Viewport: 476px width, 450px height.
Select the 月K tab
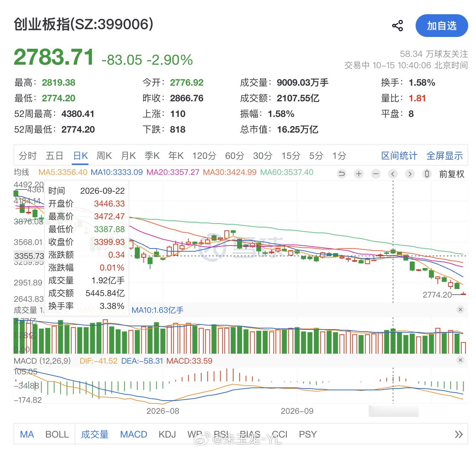click(x=128, y=156)
